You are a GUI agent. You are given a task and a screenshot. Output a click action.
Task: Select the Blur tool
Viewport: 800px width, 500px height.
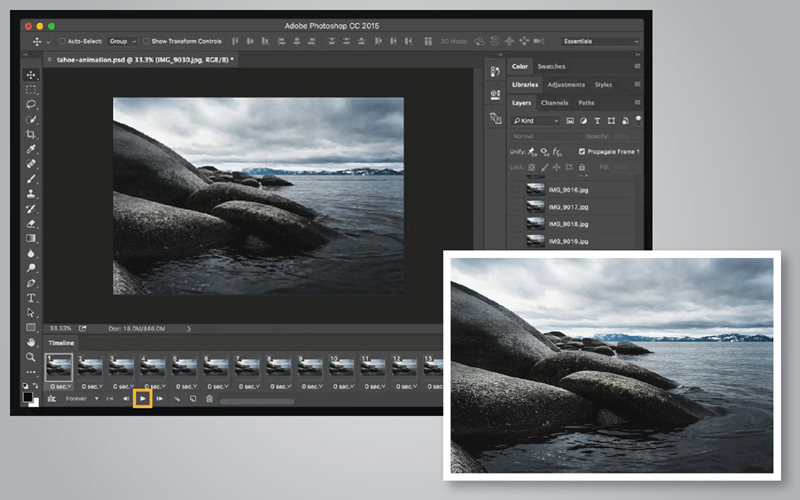click(x=31, y=253)
